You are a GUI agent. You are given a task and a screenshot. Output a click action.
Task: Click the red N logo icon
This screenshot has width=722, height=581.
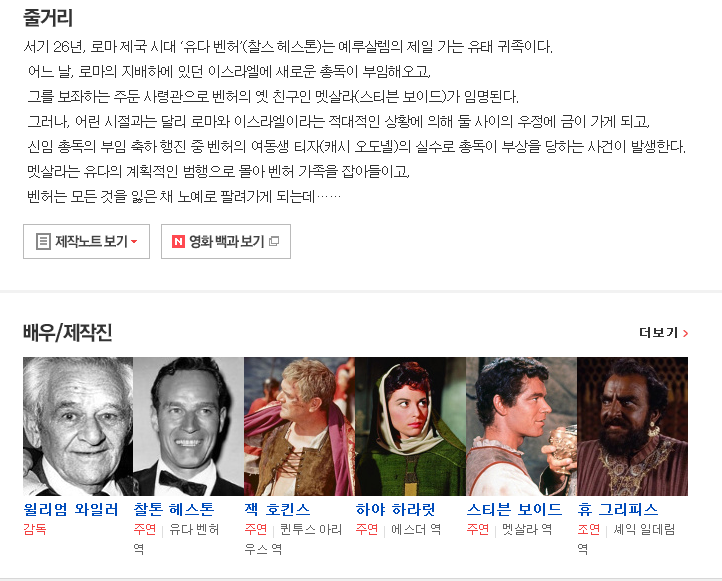(x=178, y=241)
